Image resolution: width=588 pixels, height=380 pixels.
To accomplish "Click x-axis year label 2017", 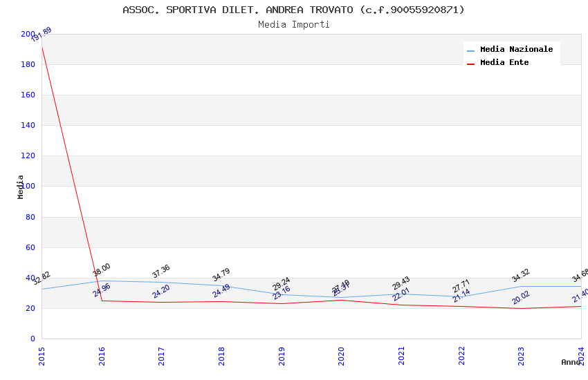I will click(161, 356).
